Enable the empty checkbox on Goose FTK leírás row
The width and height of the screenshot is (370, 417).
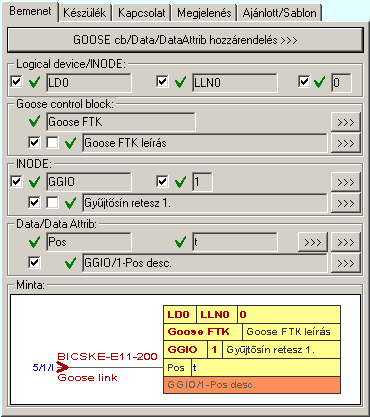point(52,142)
